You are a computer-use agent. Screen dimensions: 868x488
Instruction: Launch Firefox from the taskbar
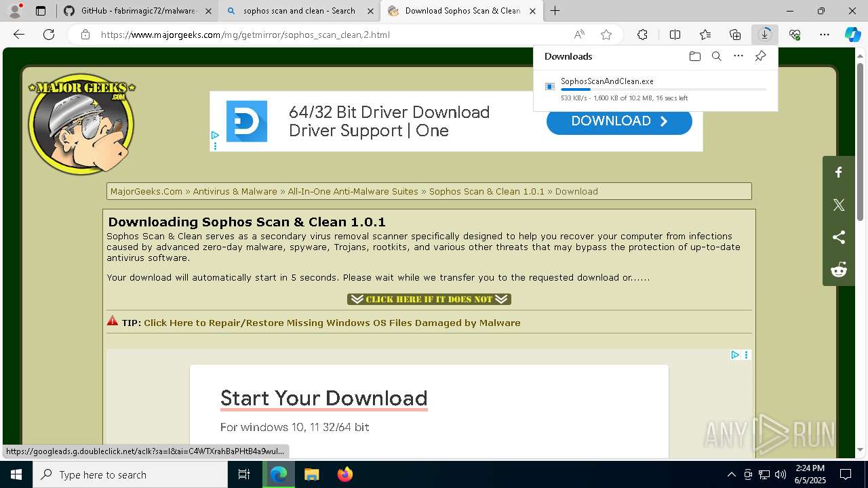pyautogui.click(x=344, y=474)
